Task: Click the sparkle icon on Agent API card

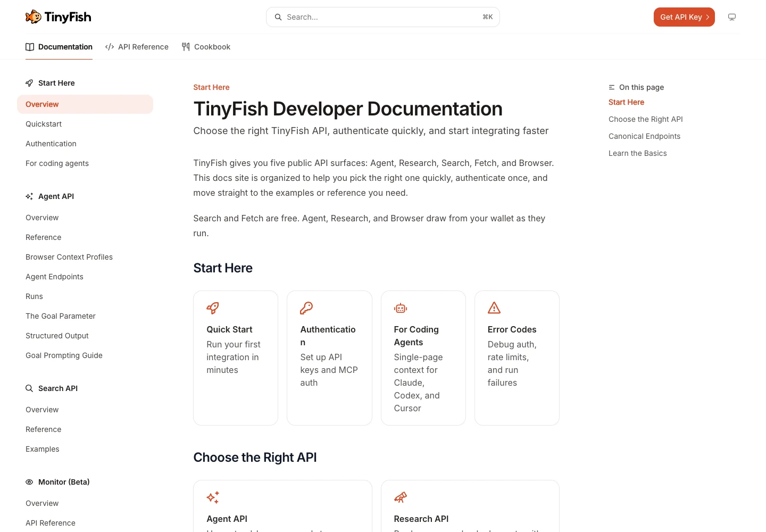Action: click(213, 497)
